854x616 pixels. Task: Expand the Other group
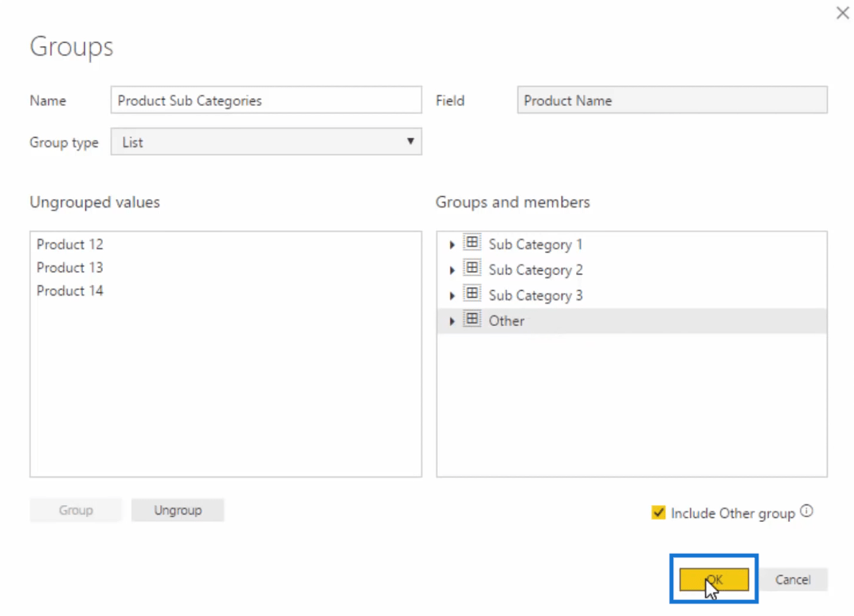(452, 321)
